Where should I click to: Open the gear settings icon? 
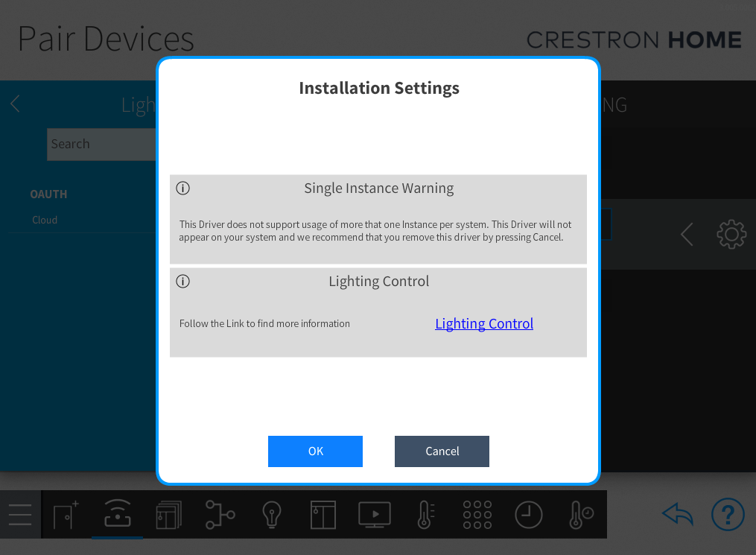click(731, 235)
